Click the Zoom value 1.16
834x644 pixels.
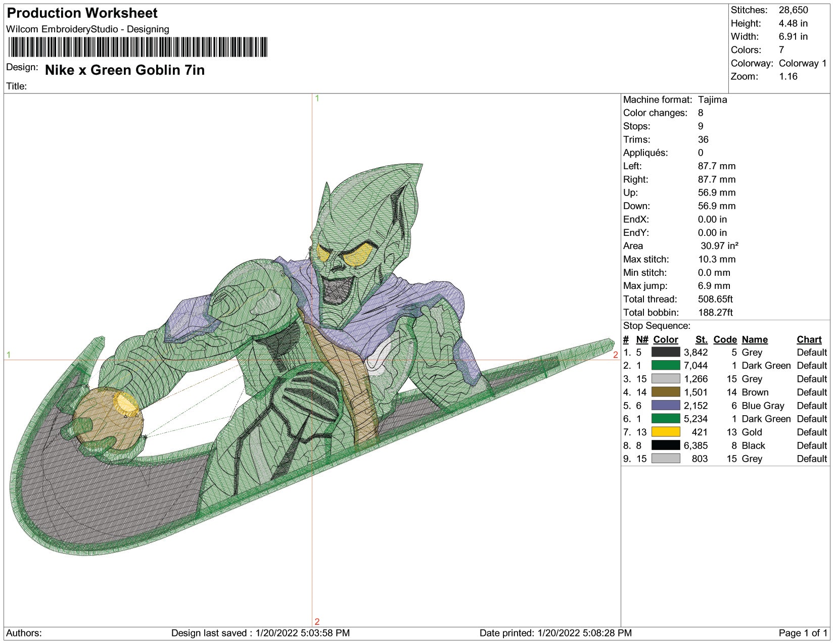click(788, 76)
